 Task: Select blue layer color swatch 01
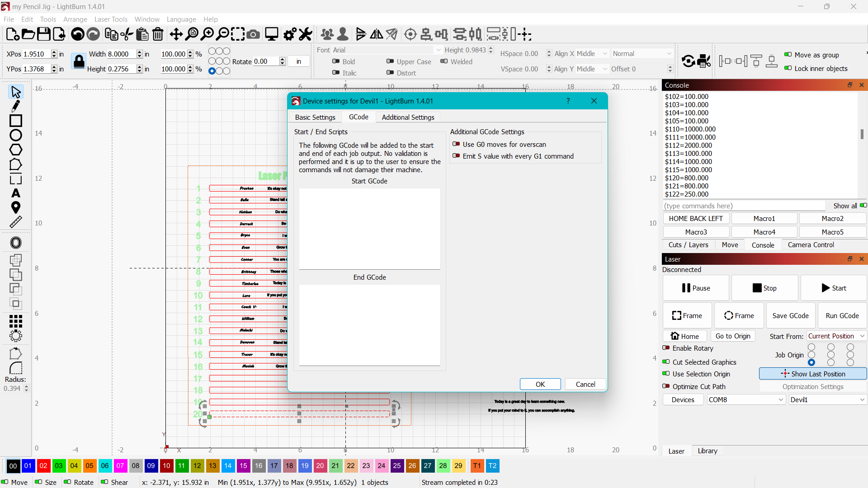click(28, 465)
